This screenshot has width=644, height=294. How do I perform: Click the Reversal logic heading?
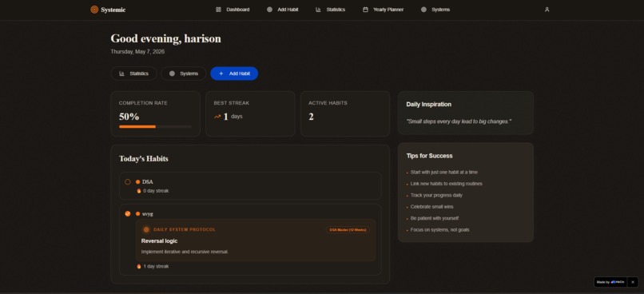pos(159,241)
